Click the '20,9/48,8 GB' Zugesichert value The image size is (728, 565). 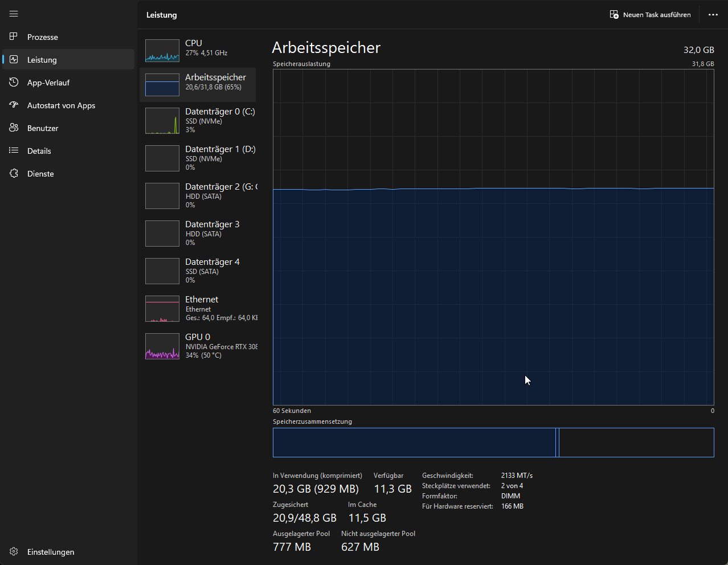pyautogui.click(x=305, y=518)
